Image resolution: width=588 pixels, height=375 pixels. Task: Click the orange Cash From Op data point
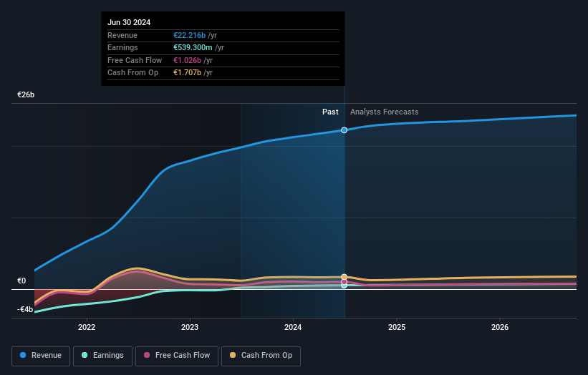(344, 277)
